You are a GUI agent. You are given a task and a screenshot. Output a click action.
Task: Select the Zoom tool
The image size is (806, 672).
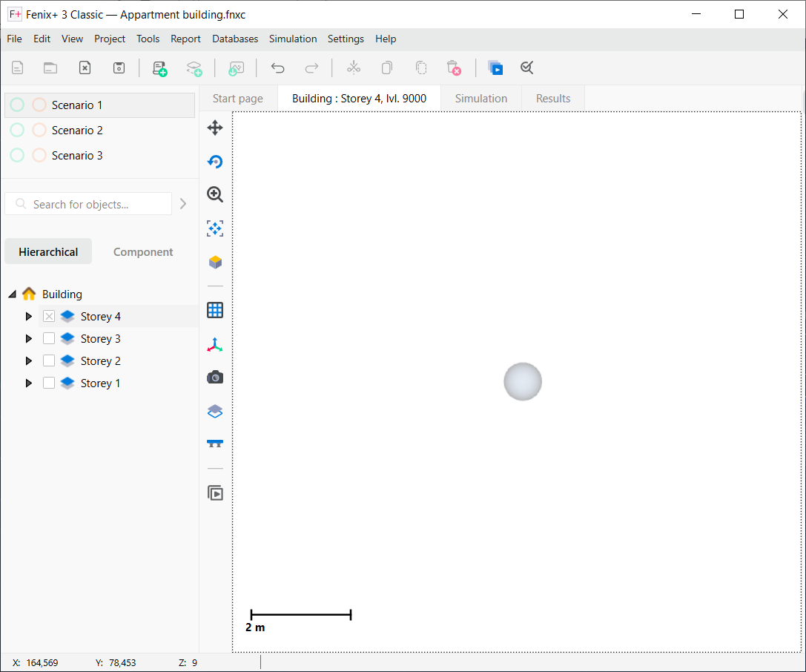pos(215,194)
